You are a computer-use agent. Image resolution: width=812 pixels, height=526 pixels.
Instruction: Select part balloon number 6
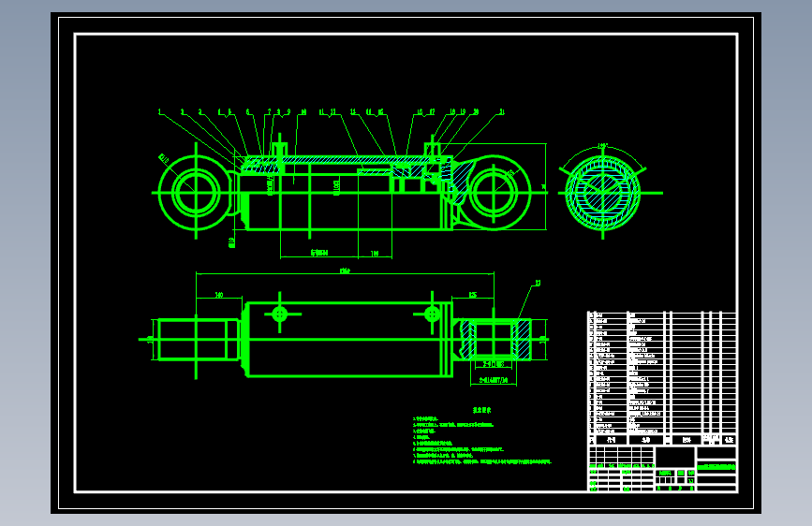(x=247, y=111)
